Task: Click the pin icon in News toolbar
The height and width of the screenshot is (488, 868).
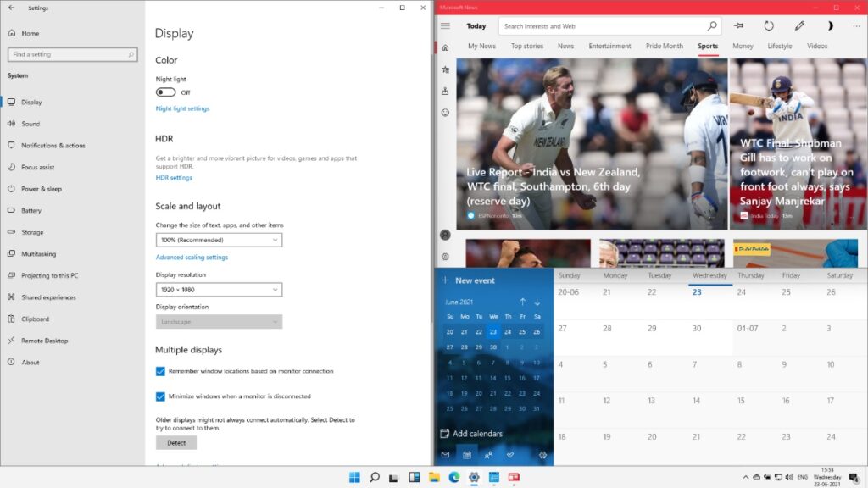Action: point(738,25)
